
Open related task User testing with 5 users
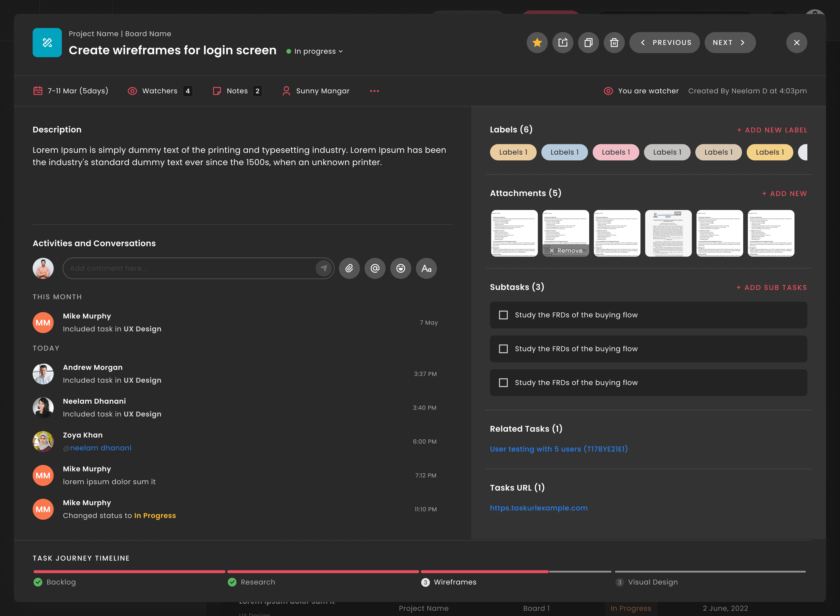(558, 449)
